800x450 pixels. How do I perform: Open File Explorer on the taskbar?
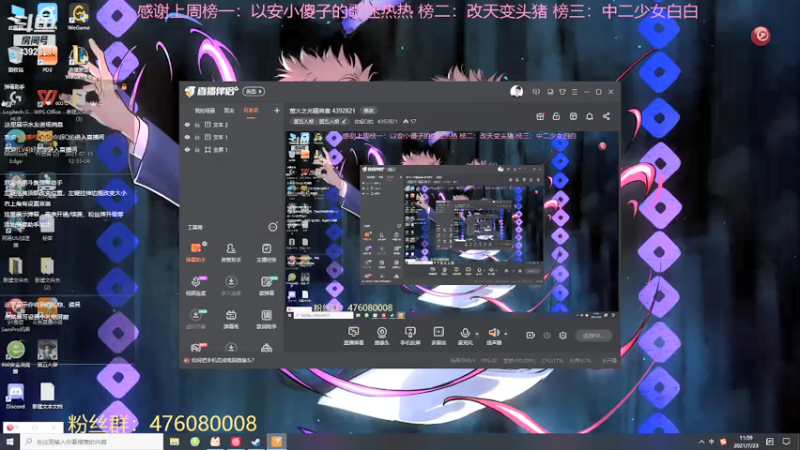[174, 441]
